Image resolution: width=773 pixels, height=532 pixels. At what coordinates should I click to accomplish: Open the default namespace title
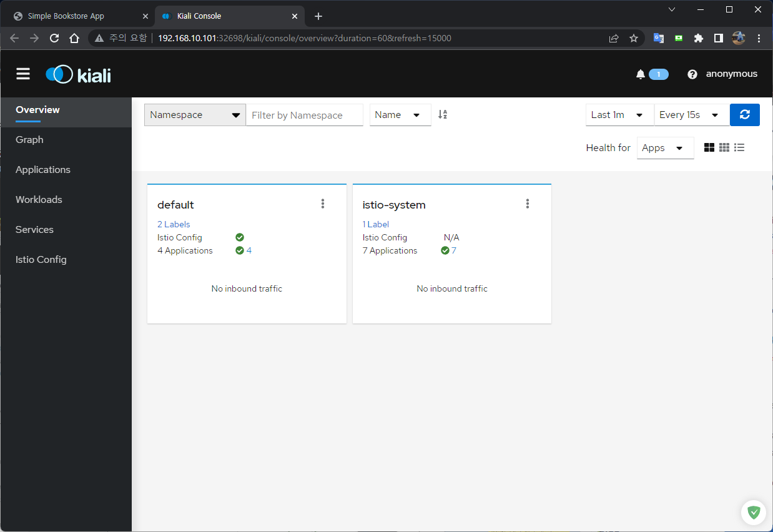[175, 205]
